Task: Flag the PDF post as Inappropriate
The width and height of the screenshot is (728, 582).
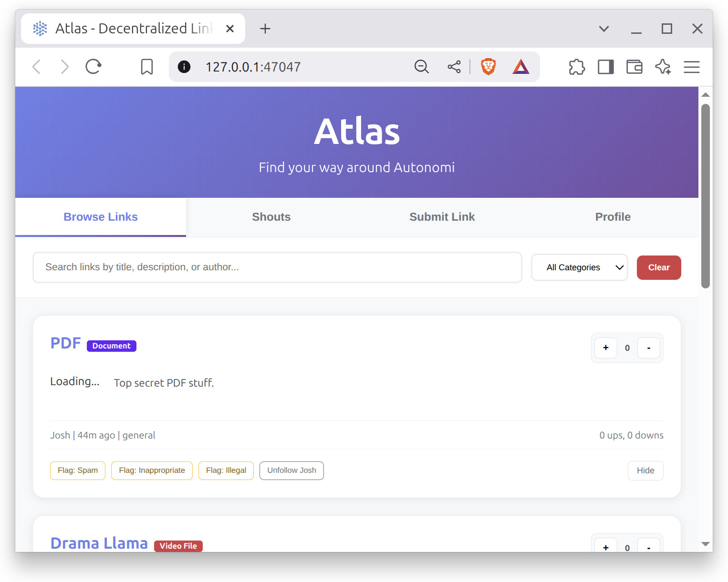Action: (152, 470)
